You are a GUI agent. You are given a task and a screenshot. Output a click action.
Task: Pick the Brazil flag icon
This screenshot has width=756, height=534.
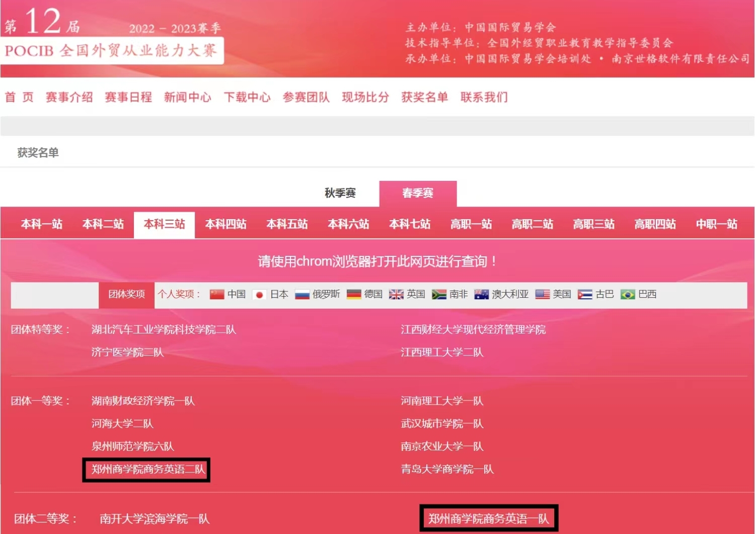pos(628,295)
